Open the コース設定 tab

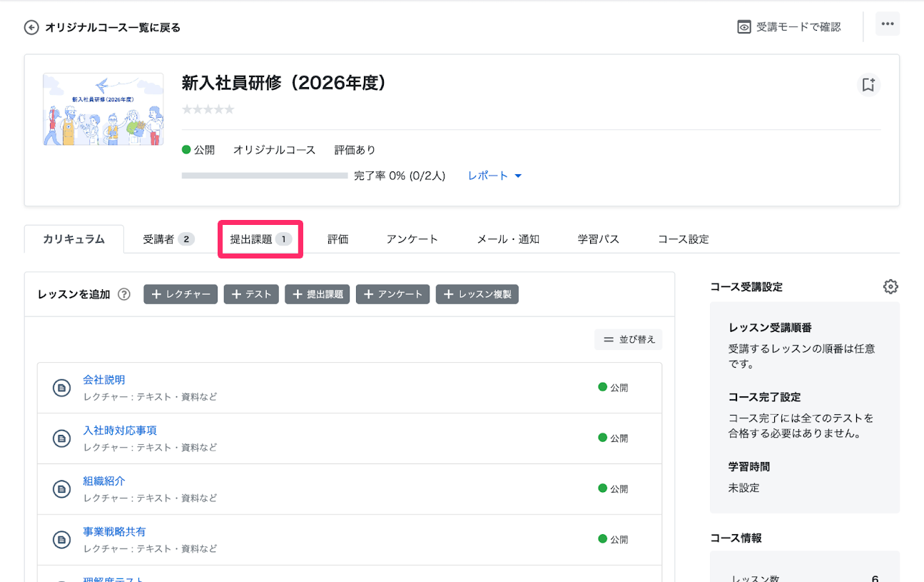(683, 239)
